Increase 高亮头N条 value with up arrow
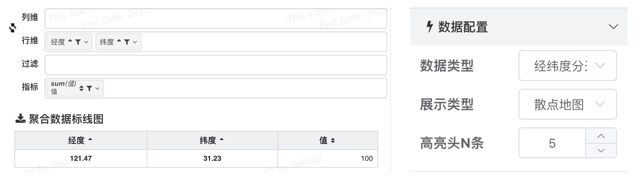Image resolution: width=644 pixels, height=177 pixels. pyautogui.click(x=601, y=136)
